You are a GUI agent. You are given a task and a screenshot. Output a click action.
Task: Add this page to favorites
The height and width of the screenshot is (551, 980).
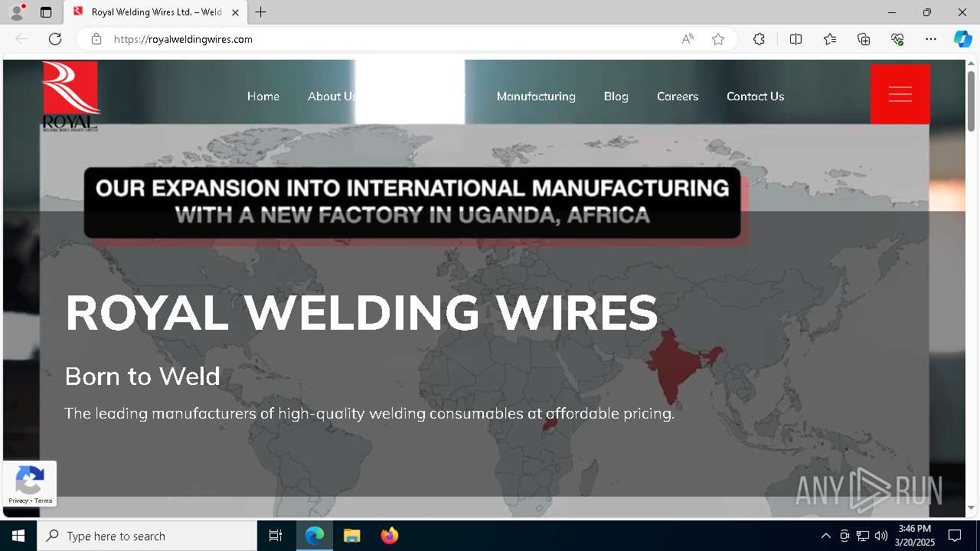pos(718,39)
